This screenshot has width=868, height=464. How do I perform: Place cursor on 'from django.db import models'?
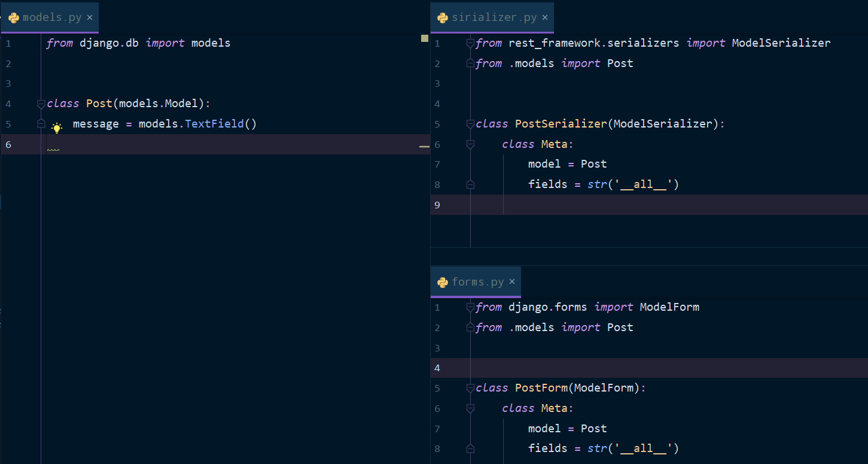[x=138, y=43]
